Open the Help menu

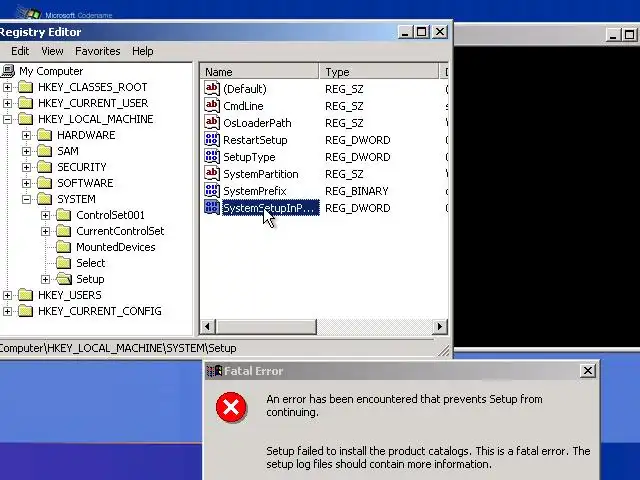(142, 51)
